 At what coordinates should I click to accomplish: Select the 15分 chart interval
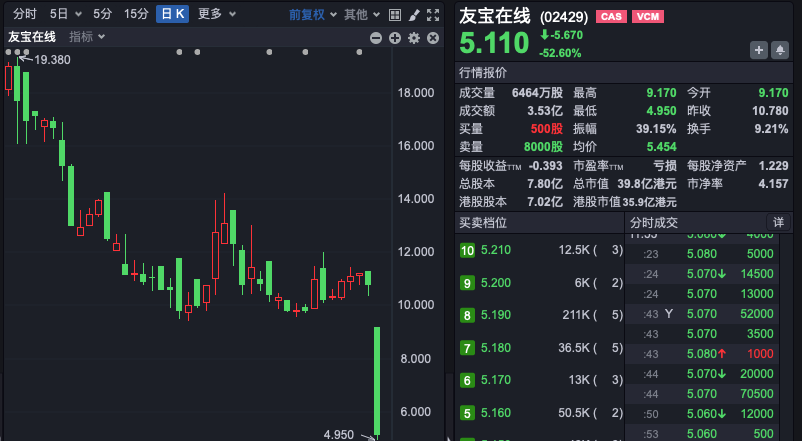(x=136, y=14)
